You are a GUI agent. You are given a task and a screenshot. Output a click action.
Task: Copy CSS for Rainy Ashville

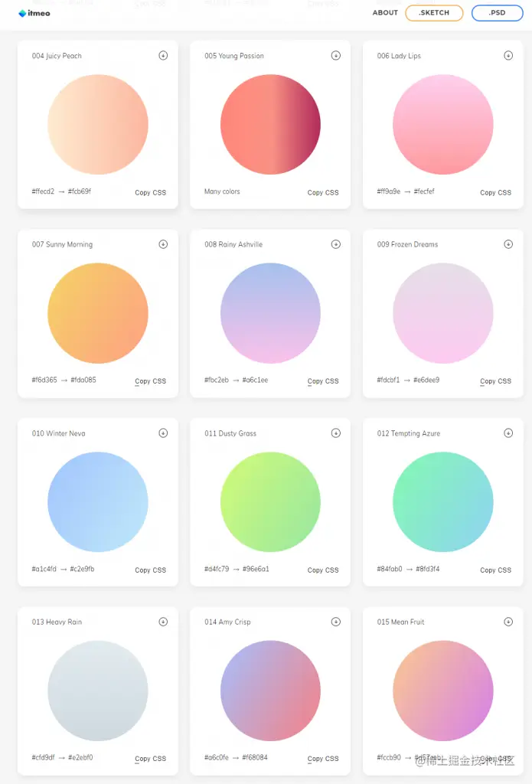tap(323, 381)
